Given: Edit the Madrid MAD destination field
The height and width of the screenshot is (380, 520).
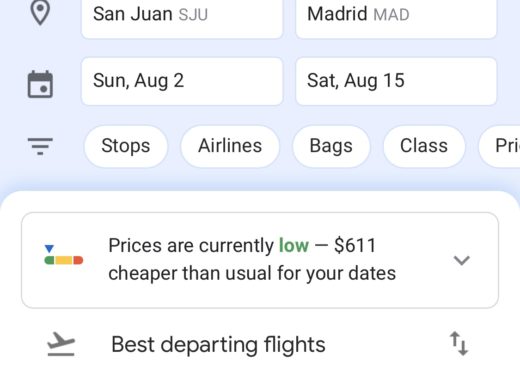Looking at the screenshot, I should coord(396,15).
